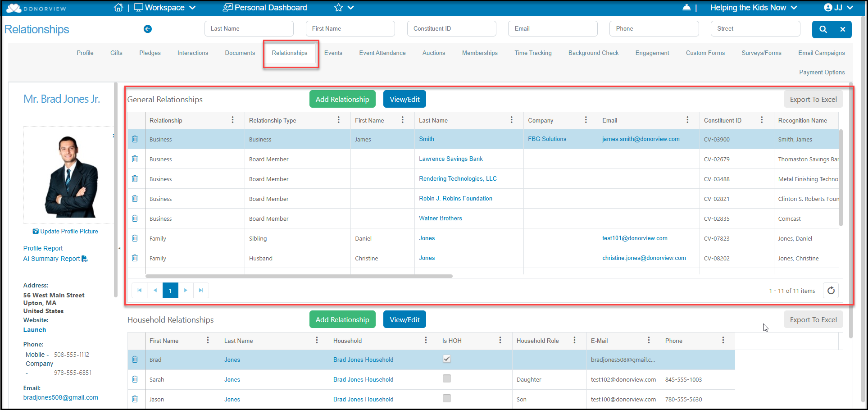Click Add Relationship under General Relationships

(342, 99)
